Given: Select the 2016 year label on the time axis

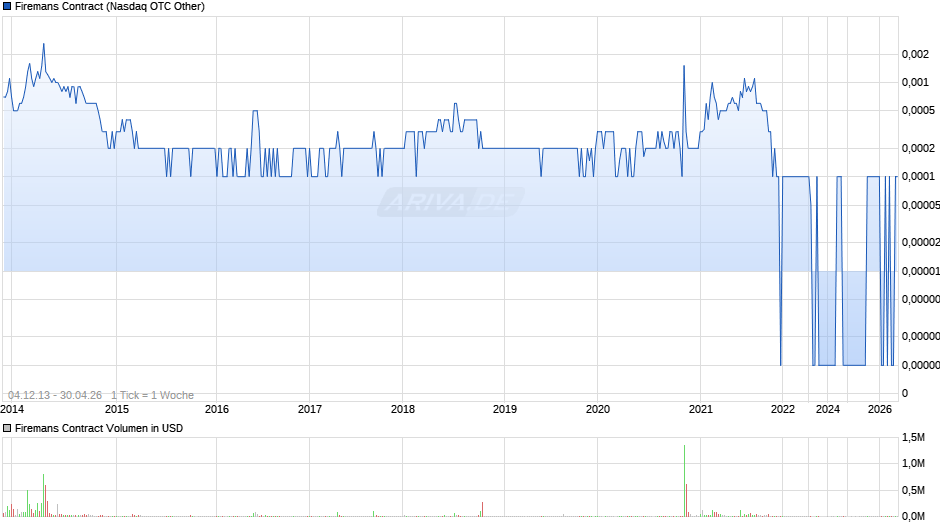Looking at the screenshot, I should 217,409.
